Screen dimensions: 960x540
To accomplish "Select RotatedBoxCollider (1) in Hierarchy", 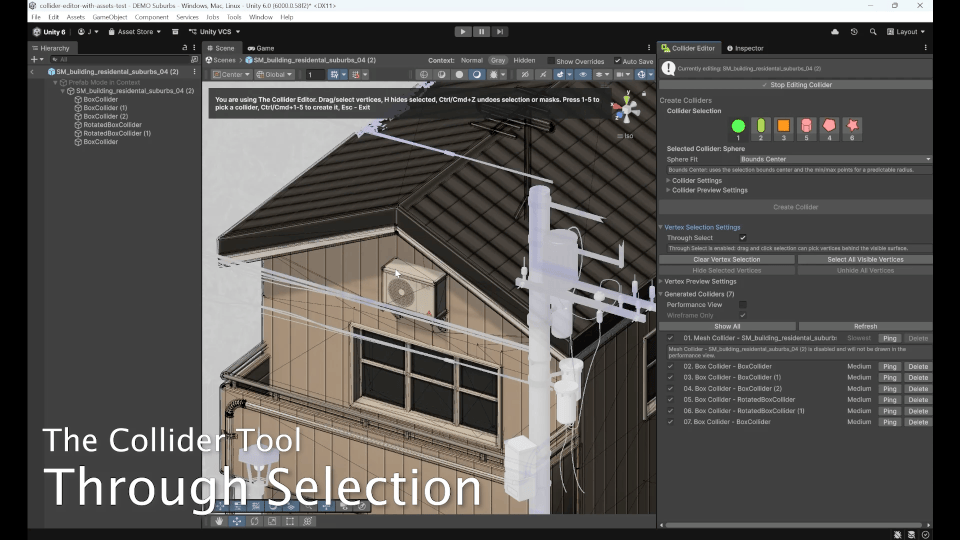I will [x=117, y=133].
